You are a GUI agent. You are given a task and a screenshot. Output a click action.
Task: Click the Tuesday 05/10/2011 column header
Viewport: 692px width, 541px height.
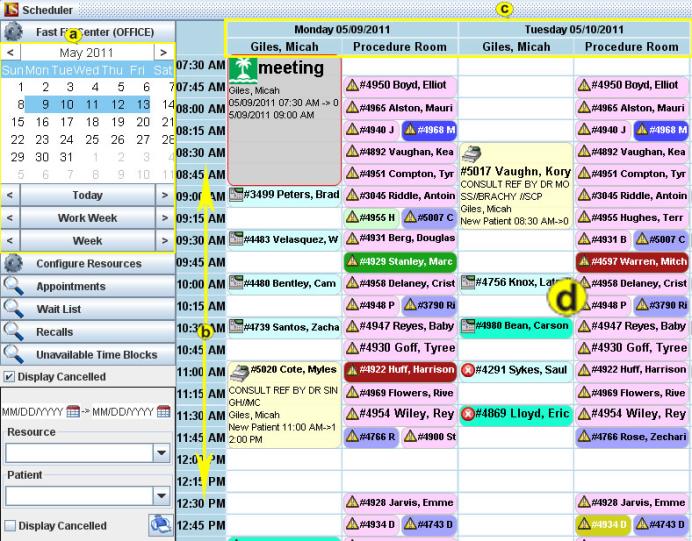(x=574, y=30)
